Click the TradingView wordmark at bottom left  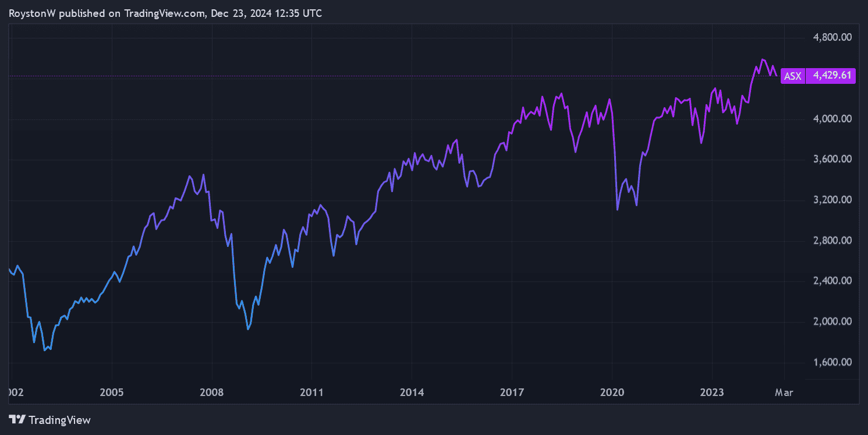(59, 420)
